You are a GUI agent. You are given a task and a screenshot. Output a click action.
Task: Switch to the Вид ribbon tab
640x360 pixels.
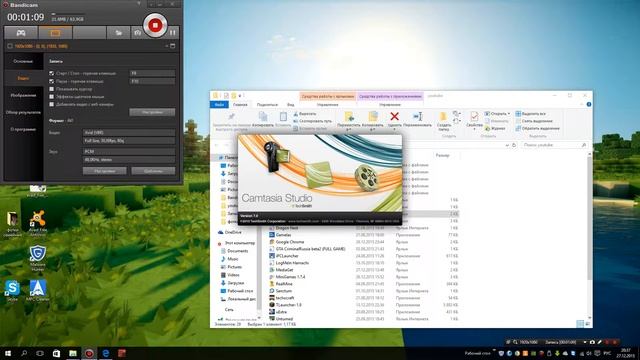pos(291,105)
